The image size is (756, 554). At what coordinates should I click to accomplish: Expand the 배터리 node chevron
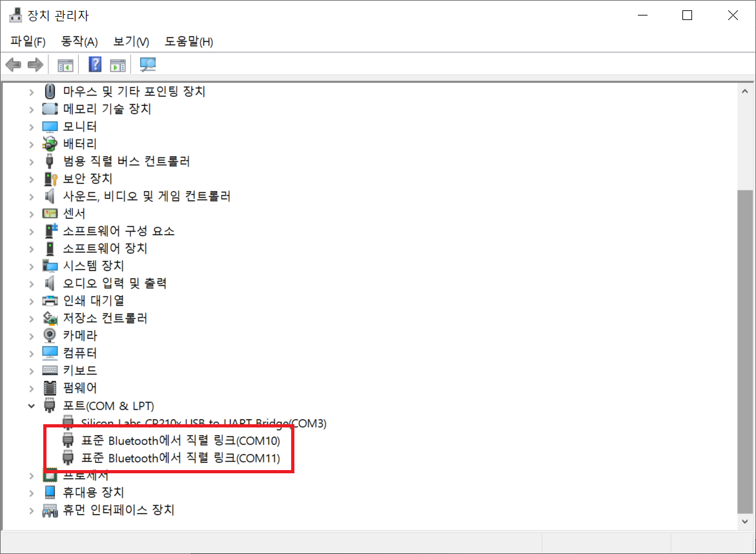(x=32, y=144)
